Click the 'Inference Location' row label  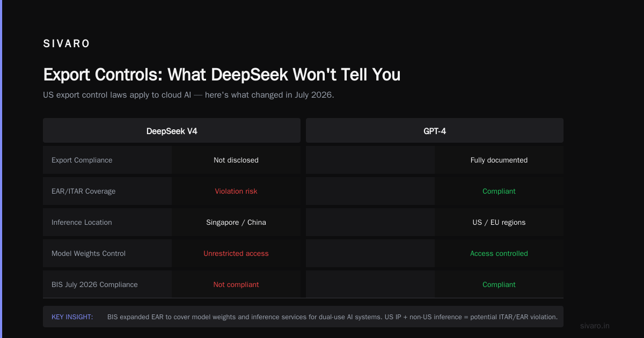(x=82, y=222)
